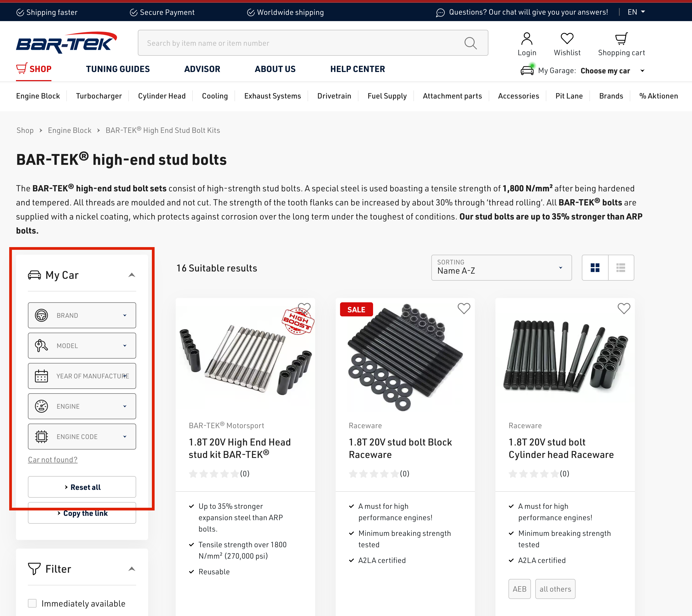Open the Wishlist heart icon in header
This screenshot has height=616, width=692.
click(567, 39)
